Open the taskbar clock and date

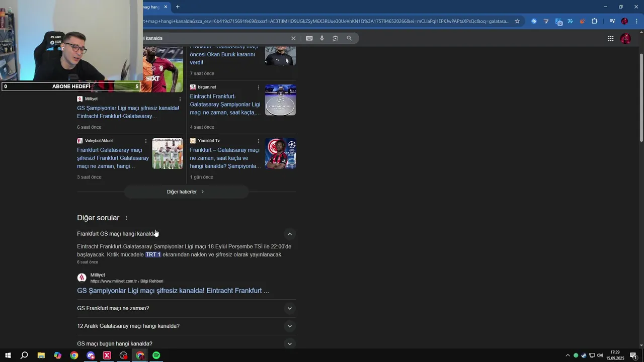pos(615,355)
